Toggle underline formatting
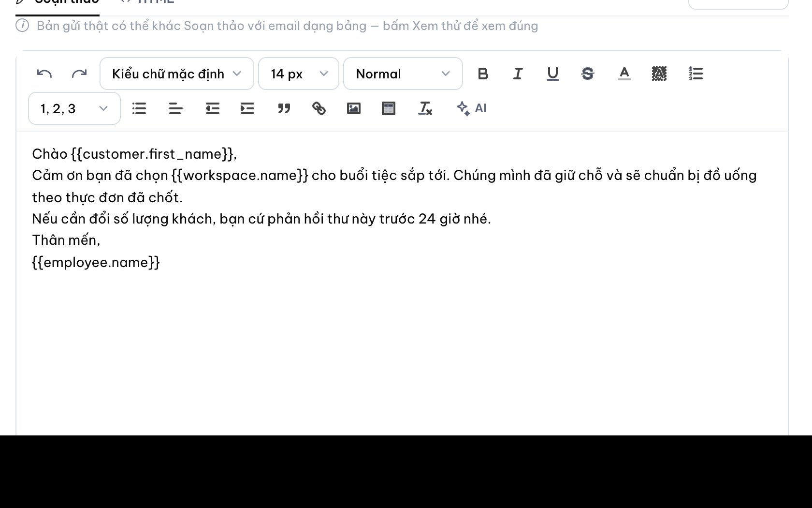 (553, 74)
